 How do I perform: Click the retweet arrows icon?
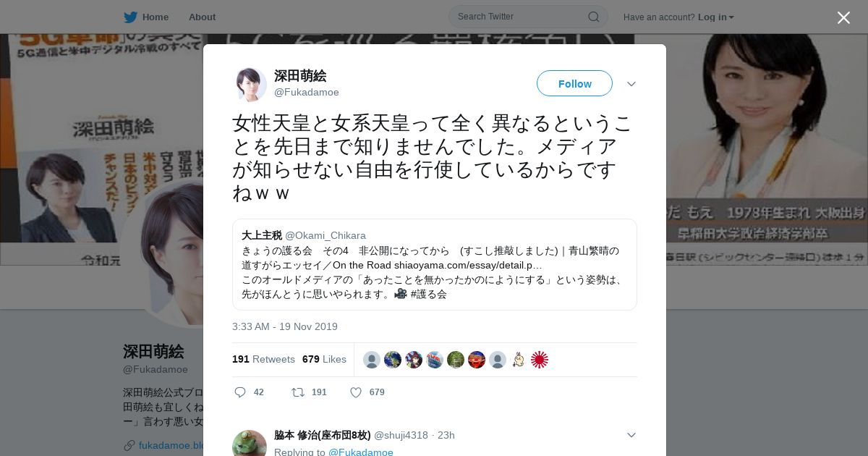tap(297, 392)
